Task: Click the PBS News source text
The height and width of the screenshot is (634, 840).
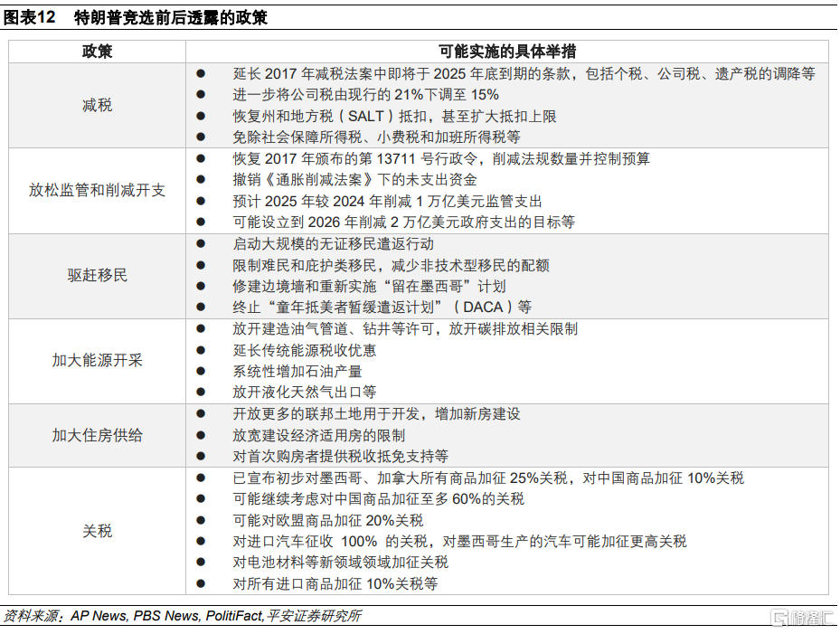Action: point(165,616)
